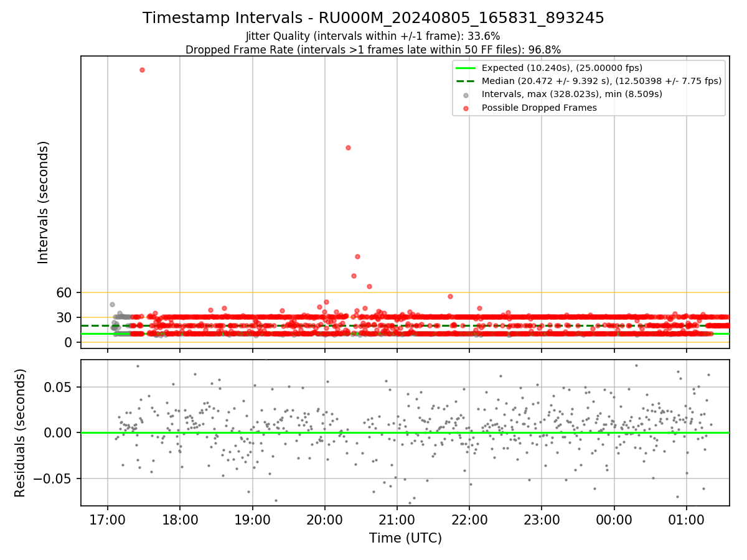747x560 pixels.
Task: Click the 17:00 time tick label
Action: (108, 519)
